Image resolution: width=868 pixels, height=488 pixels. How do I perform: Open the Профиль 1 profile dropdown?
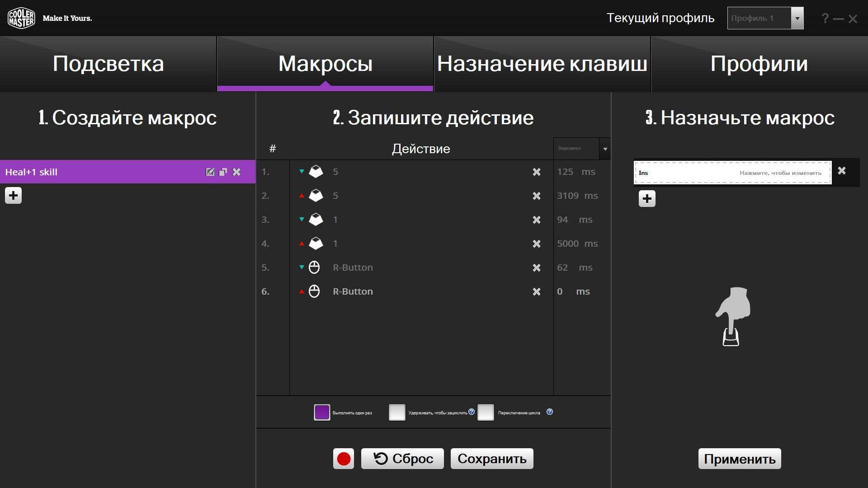(797, 19)
